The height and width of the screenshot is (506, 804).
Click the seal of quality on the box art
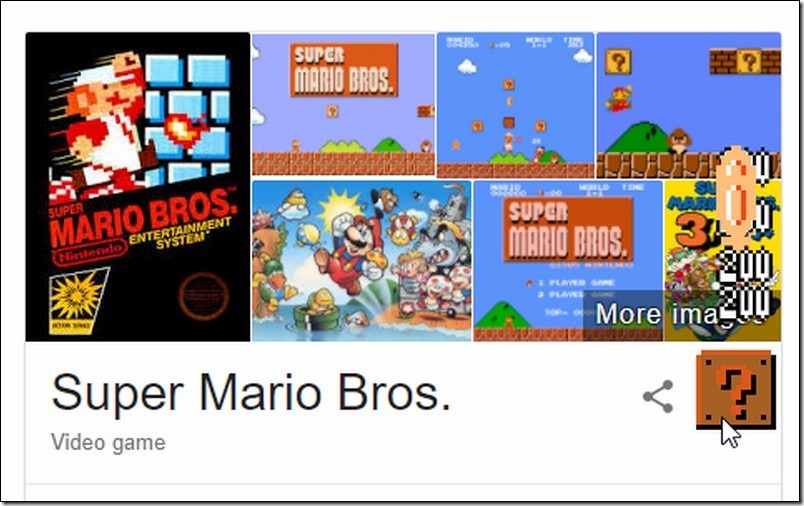(204, 296)
